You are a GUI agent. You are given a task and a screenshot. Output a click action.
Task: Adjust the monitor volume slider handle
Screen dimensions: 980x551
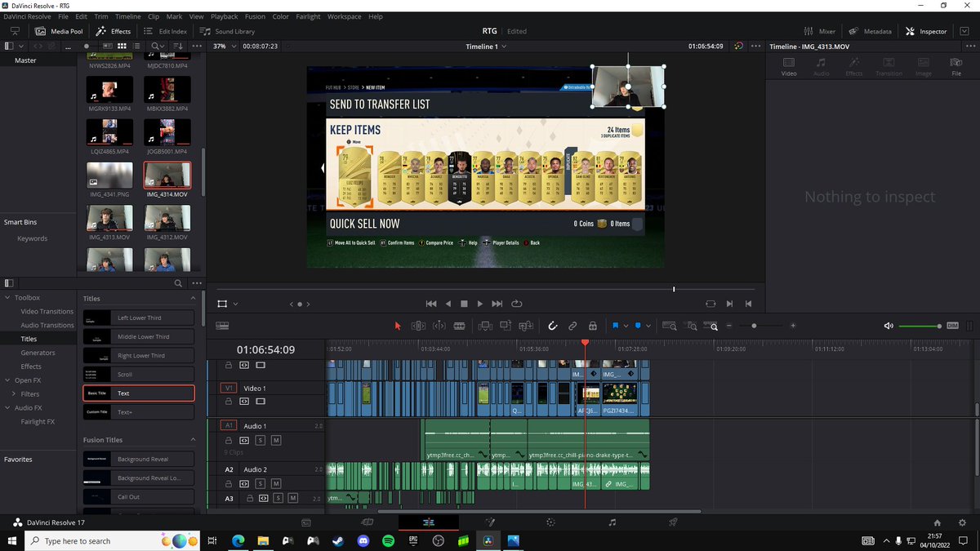coord(939,326)
